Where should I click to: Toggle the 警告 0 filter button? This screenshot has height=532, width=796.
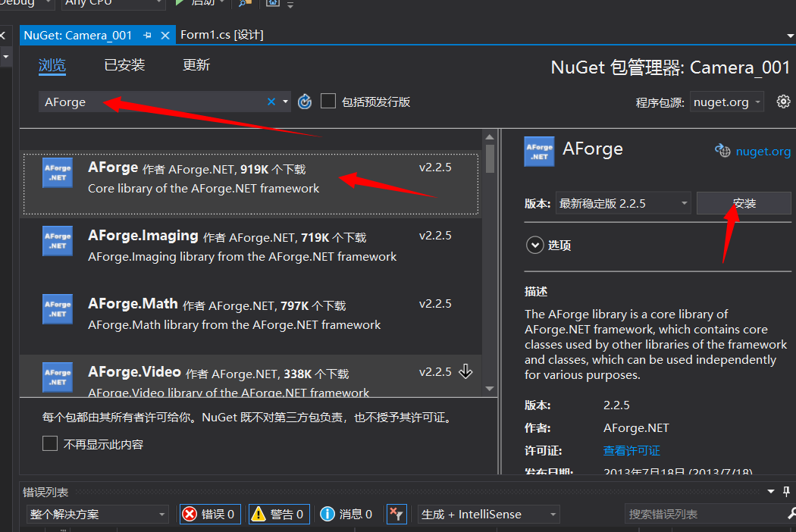point(279,515)
